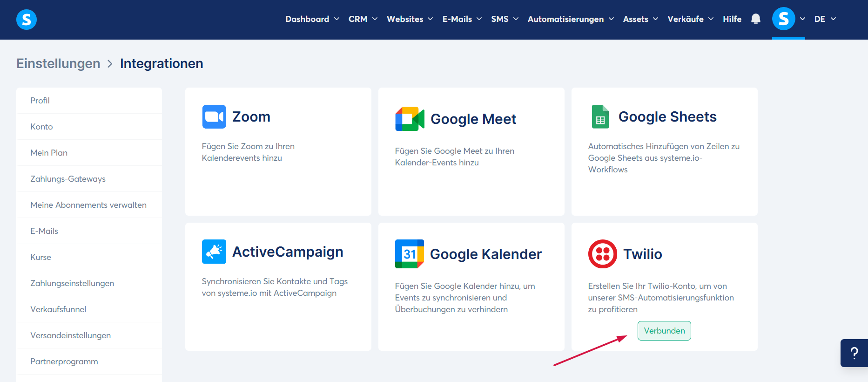
Task: Click the Twilio integration title
Action: (643, 254)
